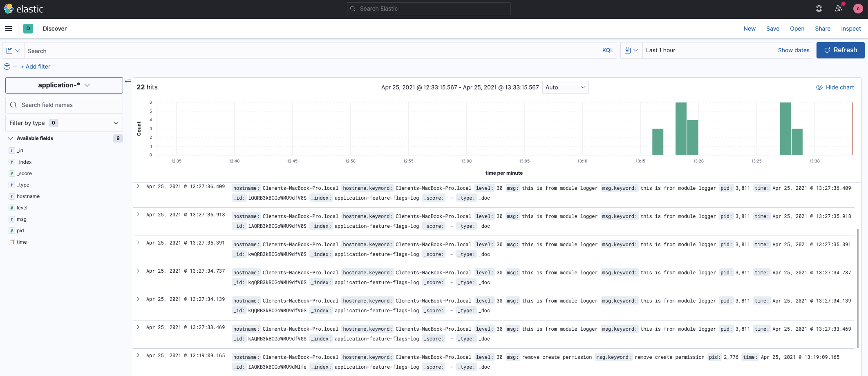
Task: Open the application-* index pattern dropdown
Action: (64, 85)
